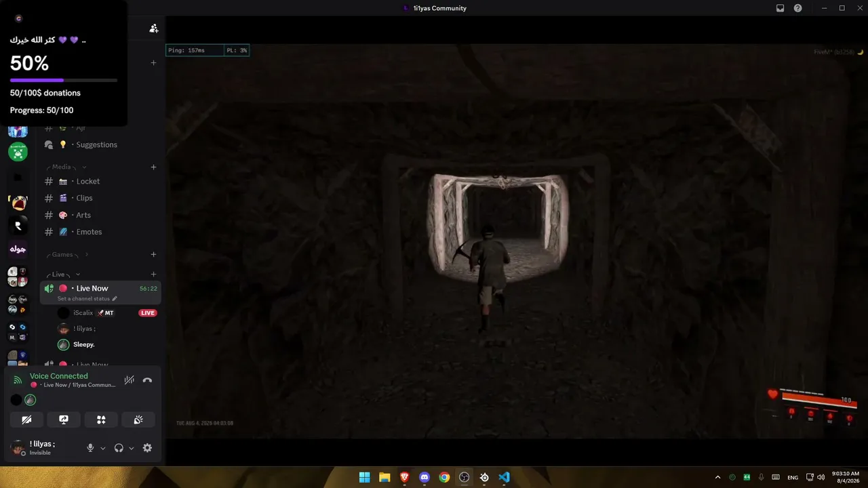Open the Locket channel
Viewport: 868px width, 488px height.
(100, 181)
